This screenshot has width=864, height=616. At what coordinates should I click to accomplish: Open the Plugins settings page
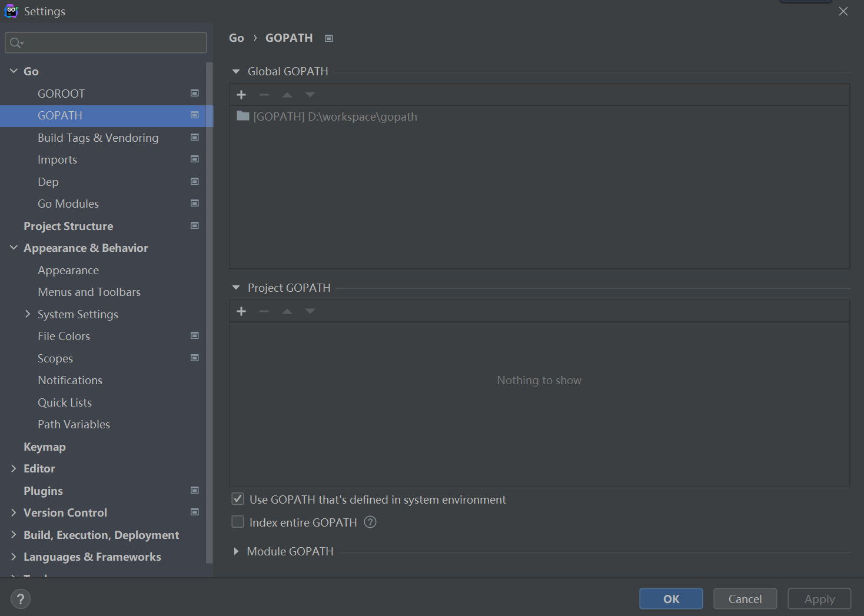(x=43, y=491)
